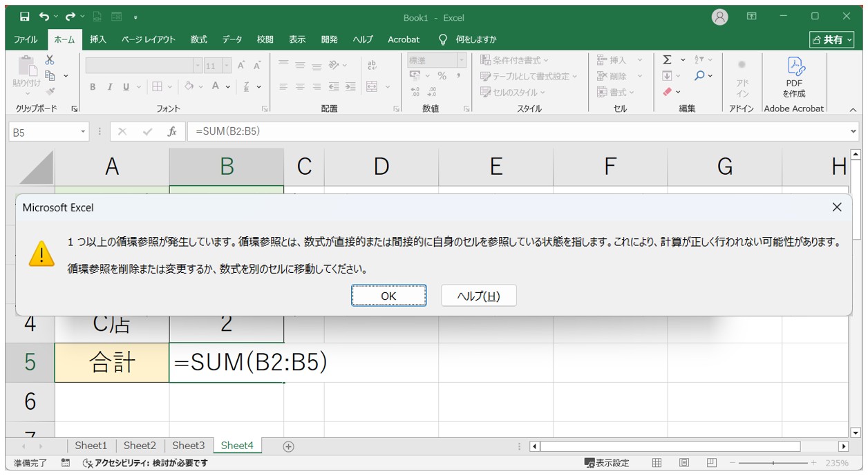This screenshot has width=868, height=476.
Task: Apply percent style format
Action: pos(442,76)
